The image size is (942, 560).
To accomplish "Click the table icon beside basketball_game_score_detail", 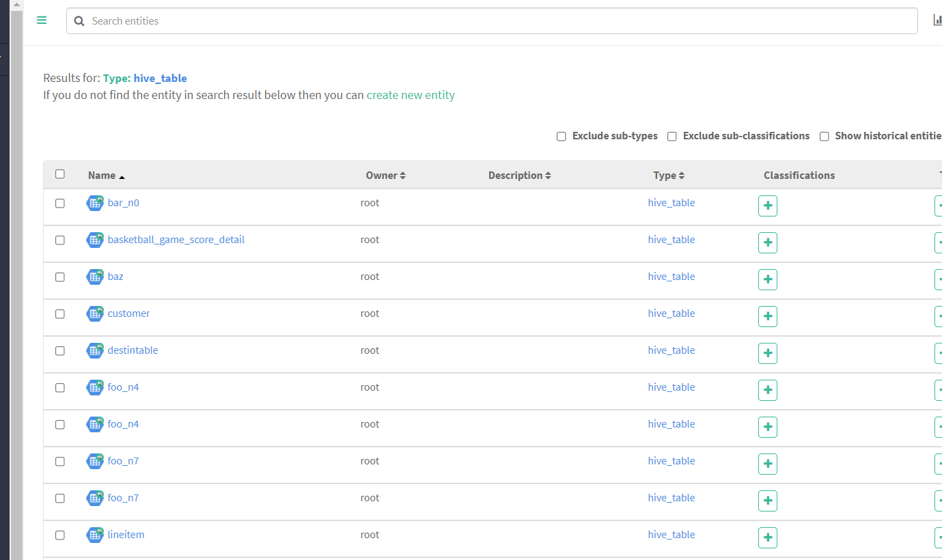I will pyautogui.click(x=94, y=240).
